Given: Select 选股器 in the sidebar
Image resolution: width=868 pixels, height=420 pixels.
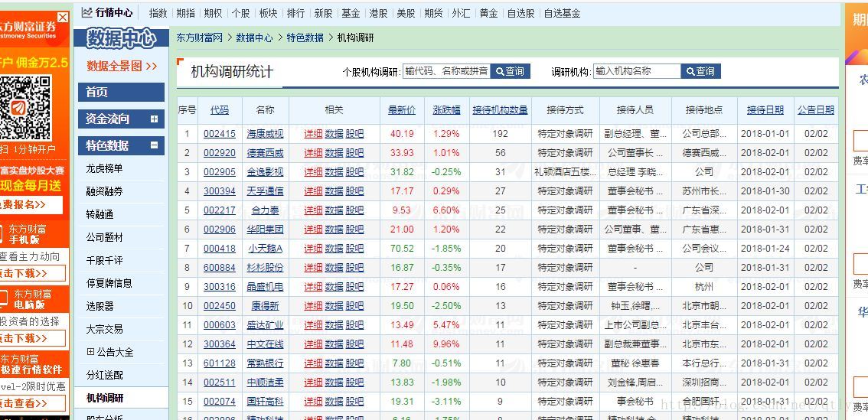Looking at the screenshot, I should click(100, 306).
